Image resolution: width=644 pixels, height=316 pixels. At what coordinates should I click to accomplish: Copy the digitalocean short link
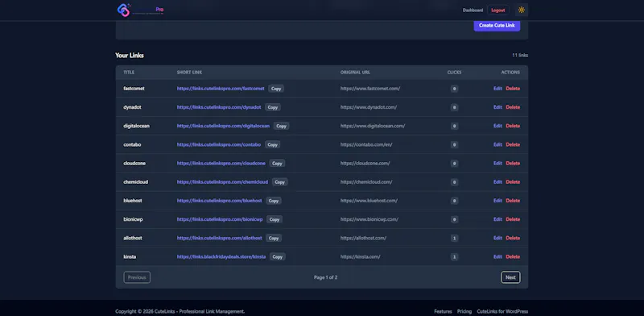[281, 126]
